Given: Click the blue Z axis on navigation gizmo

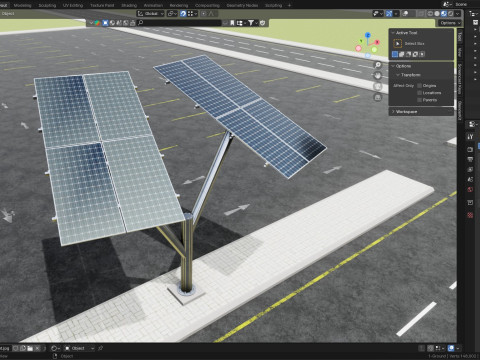Looking at the screenshot, I should click(x=368, y=35).
